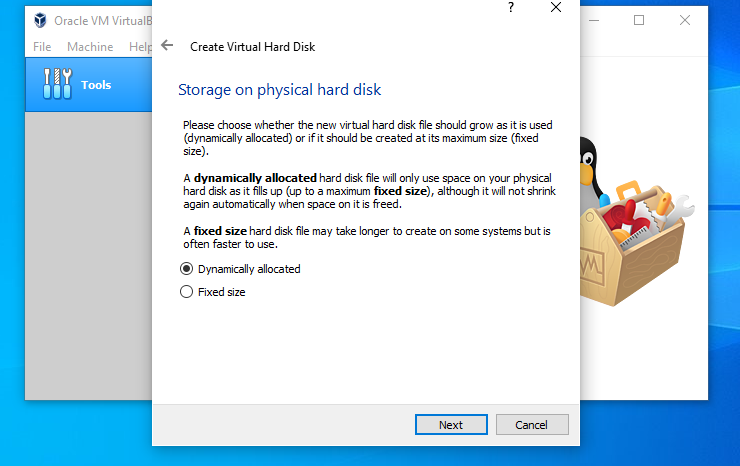Screen dimensions: 740x466
Task: Open the File menu in VirtualBox Manager
Action: click(42, 47)
